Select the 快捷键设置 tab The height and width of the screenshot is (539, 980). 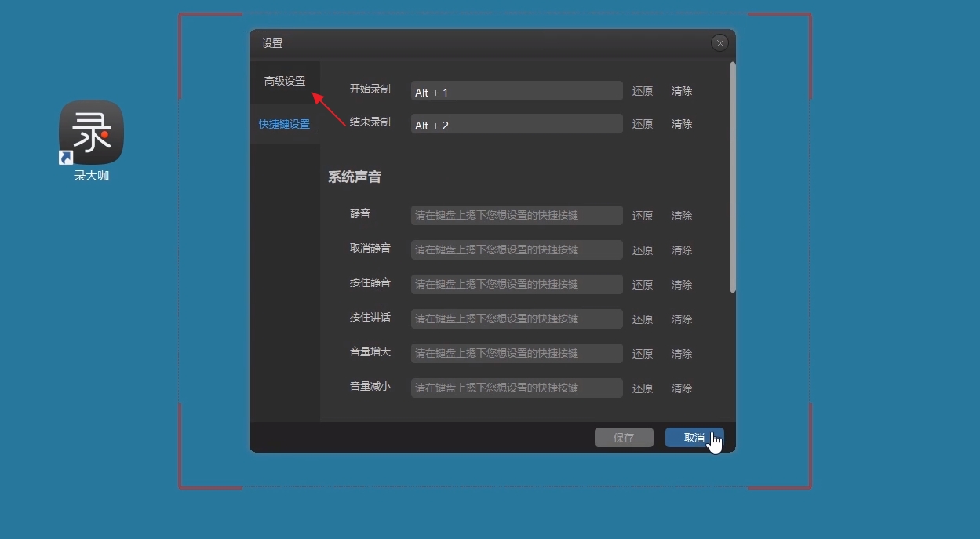click(x=284, y=123)
